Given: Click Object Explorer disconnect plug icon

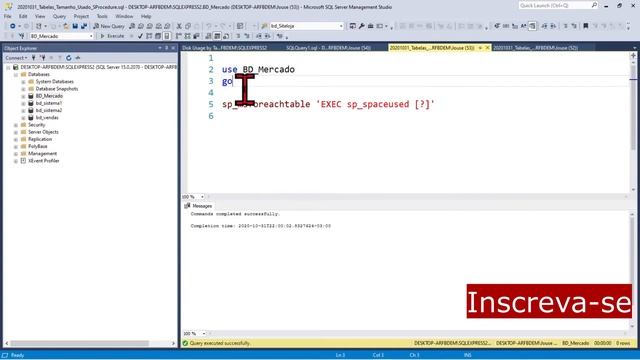Looking at the screenshot, I should (x=42, y=58).
